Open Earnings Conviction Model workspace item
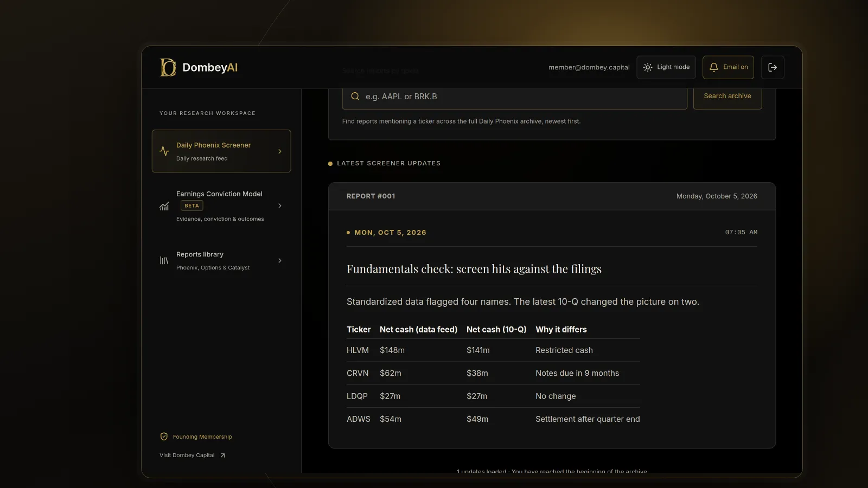868x488 pixels. (221, 206)
